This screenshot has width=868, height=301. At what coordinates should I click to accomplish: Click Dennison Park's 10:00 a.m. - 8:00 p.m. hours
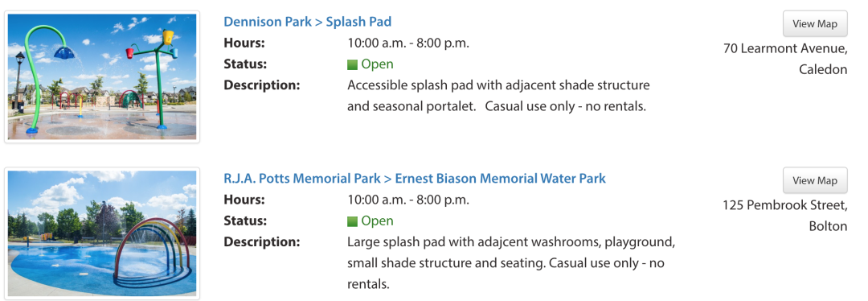[x=408, y=43]
